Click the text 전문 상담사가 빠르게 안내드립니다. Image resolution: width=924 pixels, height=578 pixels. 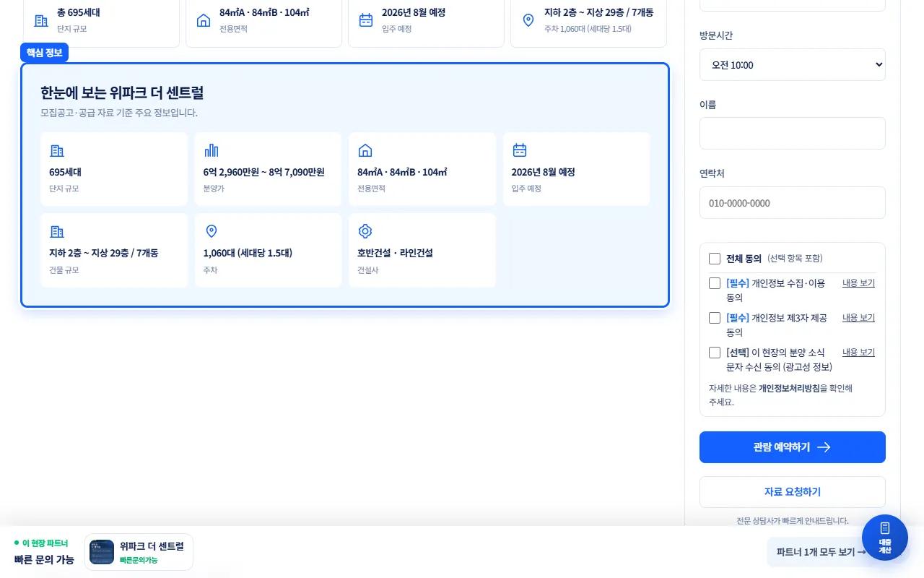pyautogui.click(x=793, y=521)
